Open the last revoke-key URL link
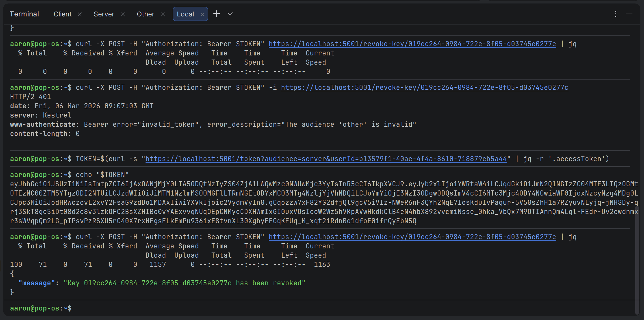This screenshot has height=320, width=644. [x=412, y=237]
